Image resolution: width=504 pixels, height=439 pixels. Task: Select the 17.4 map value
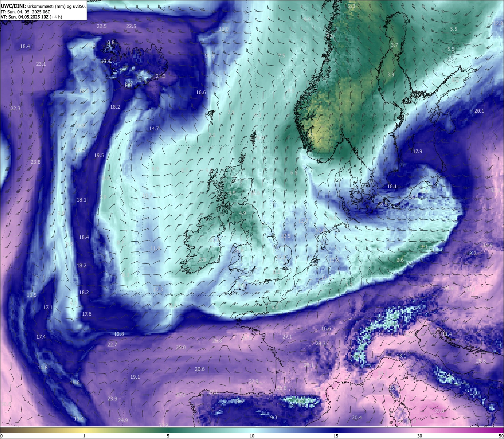pyautogui.click(x=41, y=337)
